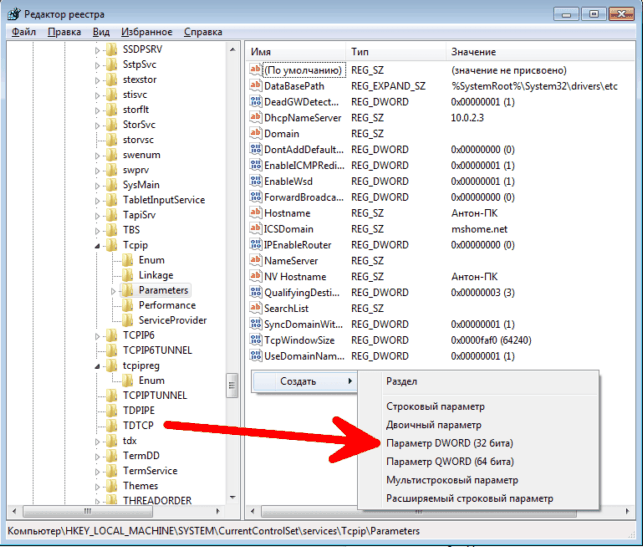Click the Performance folder icon

128,305
